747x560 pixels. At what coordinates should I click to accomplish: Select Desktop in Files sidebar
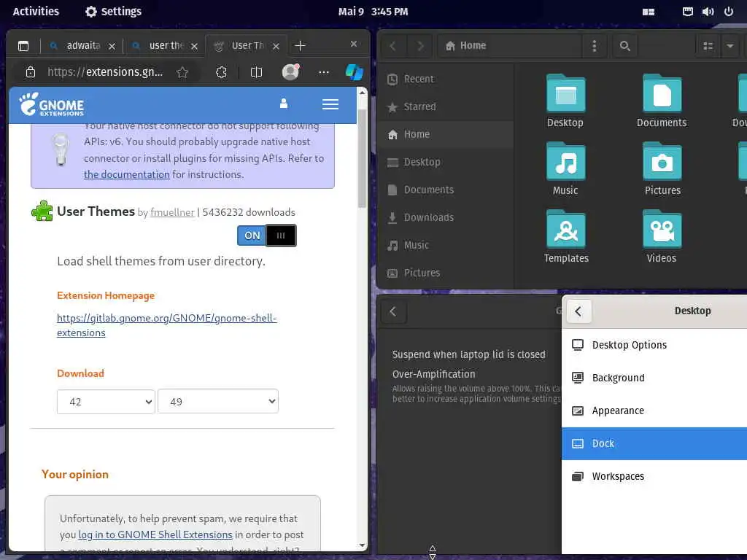pyautogui.click(x=445, y=162)
